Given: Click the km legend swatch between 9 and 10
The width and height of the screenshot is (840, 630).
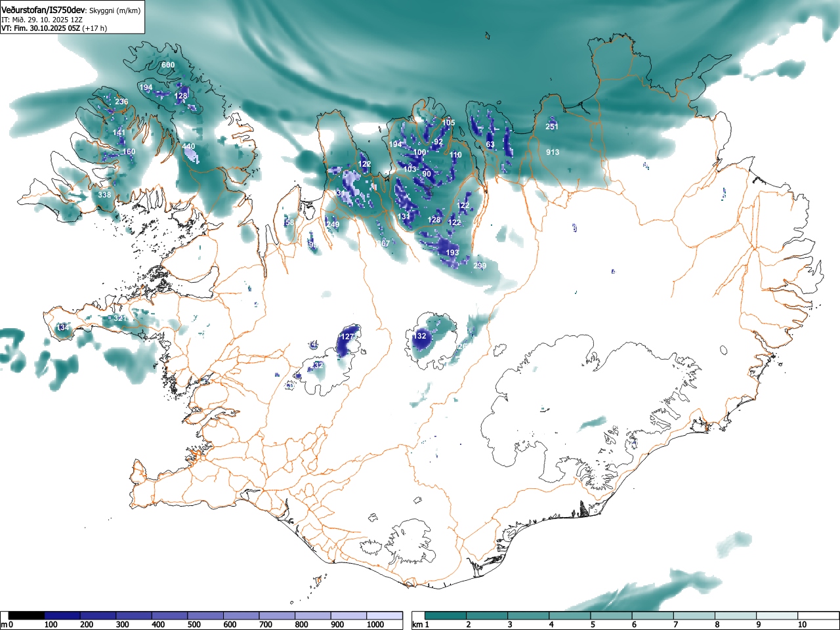Looking at the screenshot, I should (x=776, y=616).
